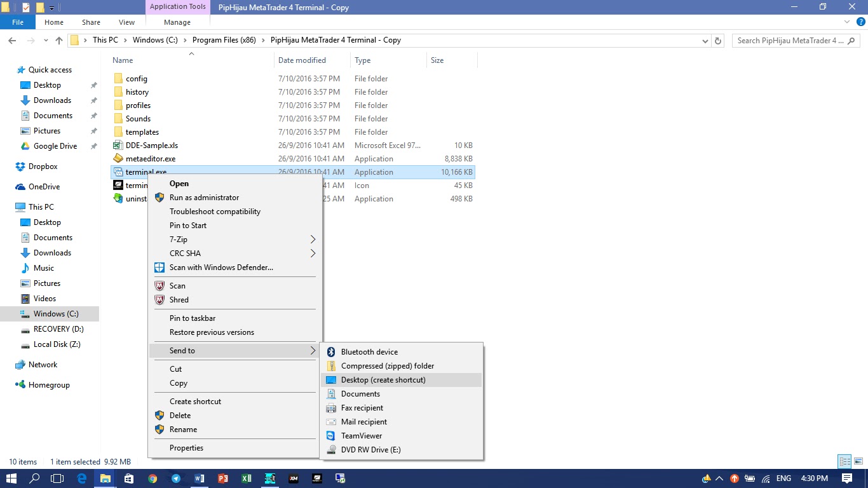Open Quick Access Toolbar customize dropdown
Screen dimensions: 868x488
pos(51,8)
